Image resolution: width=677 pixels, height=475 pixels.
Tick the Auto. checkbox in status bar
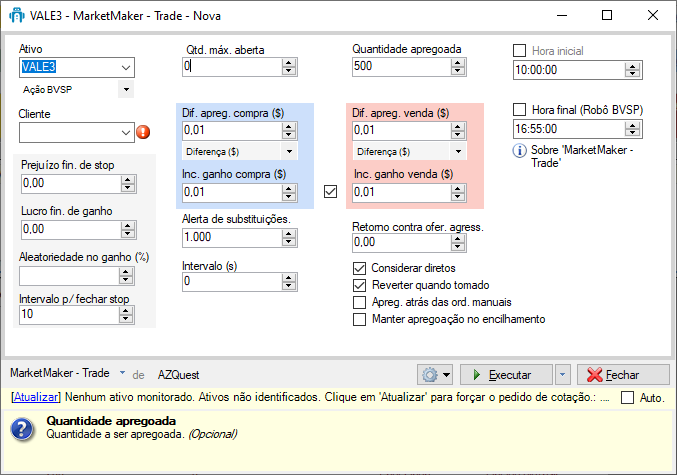[x=627, y=398]
